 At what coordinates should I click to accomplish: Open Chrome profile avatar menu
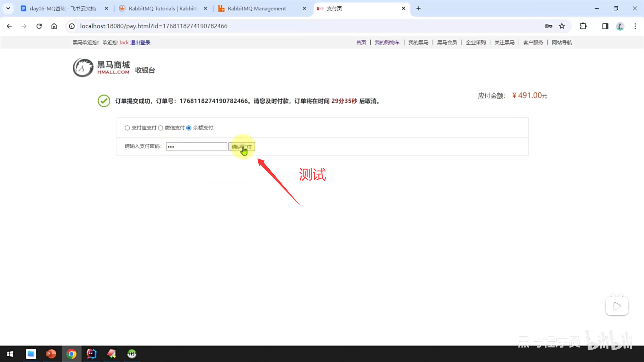[x=620, y=26]
